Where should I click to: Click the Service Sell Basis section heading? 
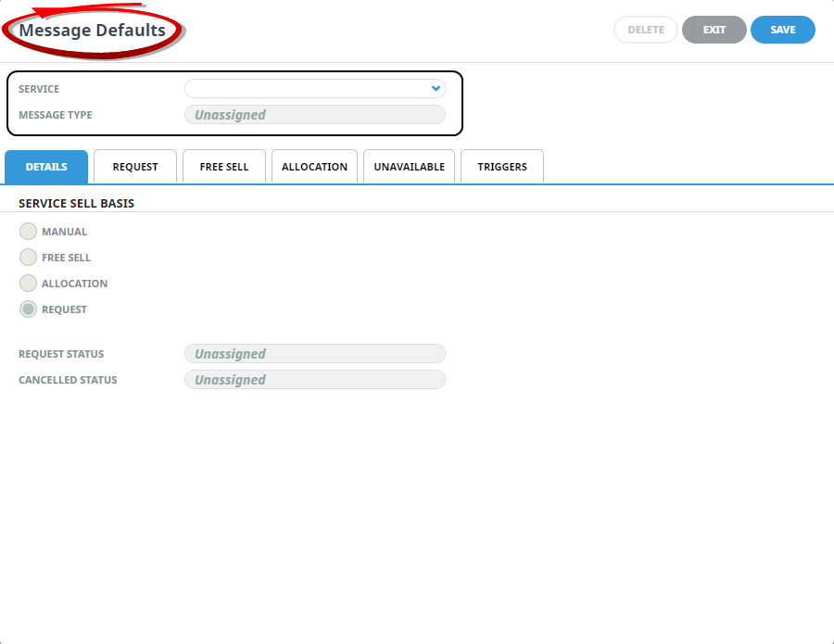coord(76,203)
